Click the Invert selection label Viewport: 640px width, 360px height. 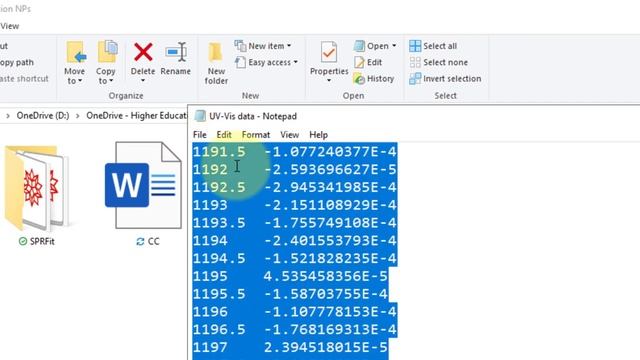point(452,78)
